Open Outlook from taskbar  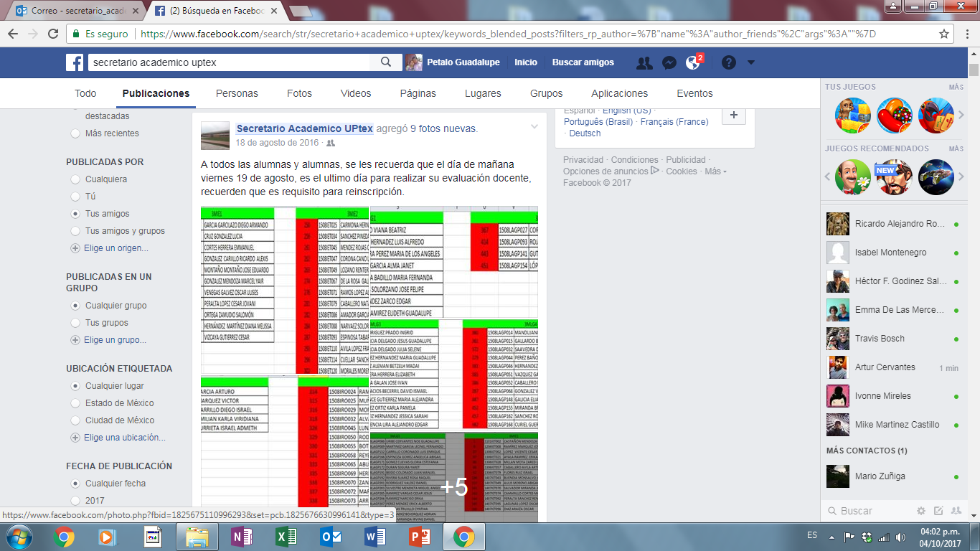pos(331,537)
